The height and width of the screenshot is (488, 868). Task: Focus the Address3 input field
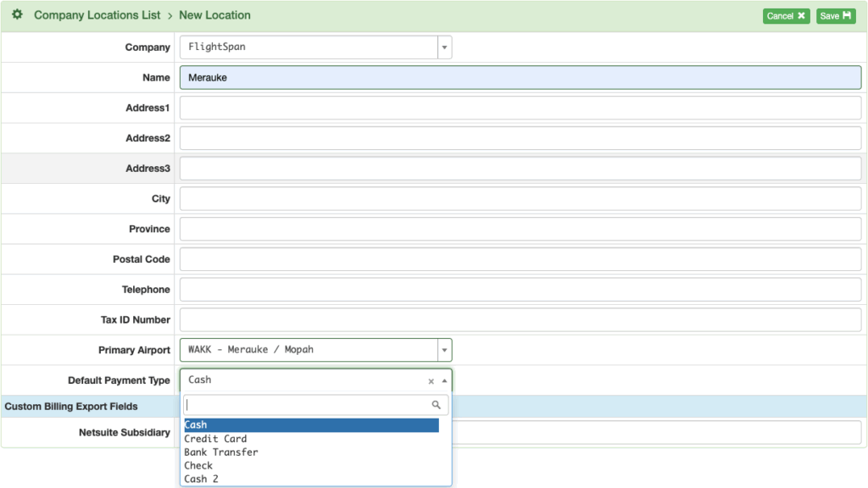click(520, 169)
